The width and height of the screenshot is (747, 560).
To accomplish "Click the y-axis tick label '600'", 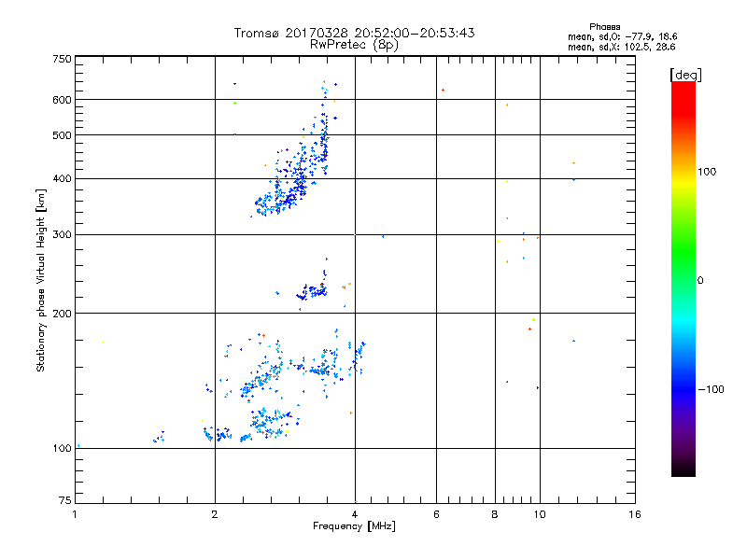I will point(62,100).
